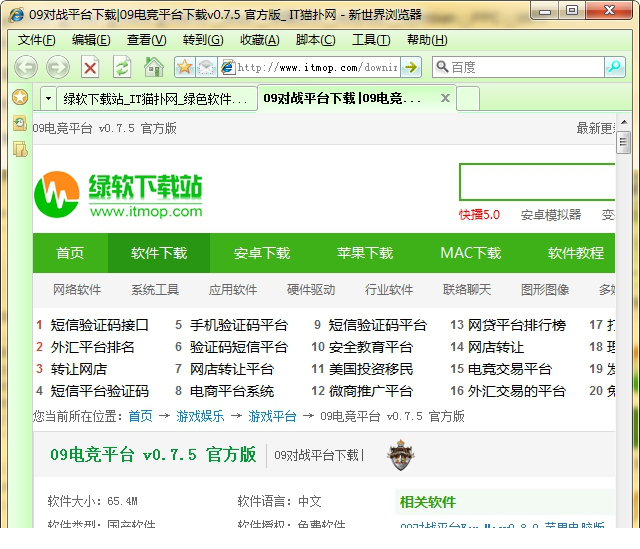Click the 安卓模拟器 hot search link
The width and height of the screenshot is (640, 549).
[x=551, y=215]
